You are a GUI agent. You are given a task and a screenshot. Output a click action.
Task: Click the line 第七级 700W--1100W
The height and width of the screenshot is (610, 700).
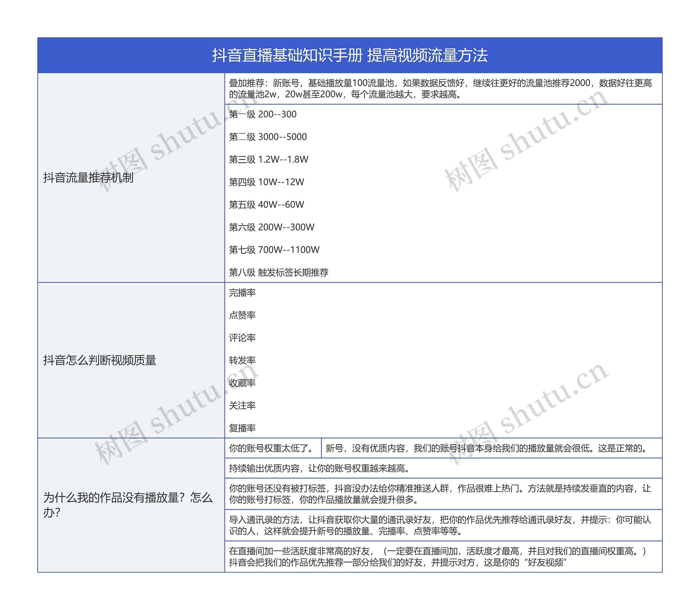[x=274, y=250]
